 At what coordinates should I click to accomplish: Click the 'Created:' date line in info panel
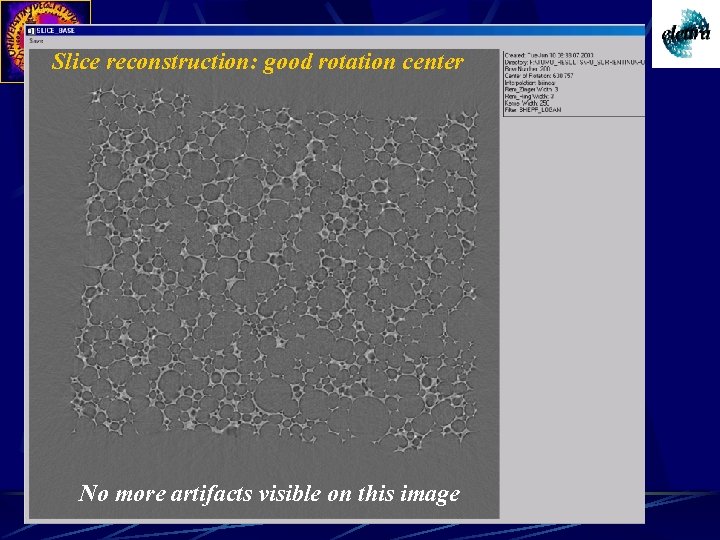[x=549, y=56]
